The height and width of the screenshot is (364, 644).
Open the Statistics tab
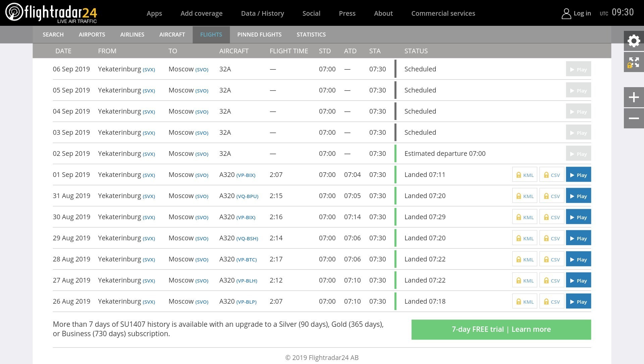[x=311, y=35]
